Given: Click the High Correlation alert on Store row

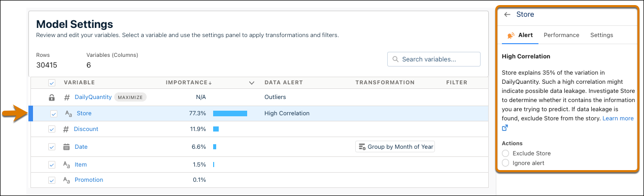Looking at the screenshot, I should (x=287, y=114).
